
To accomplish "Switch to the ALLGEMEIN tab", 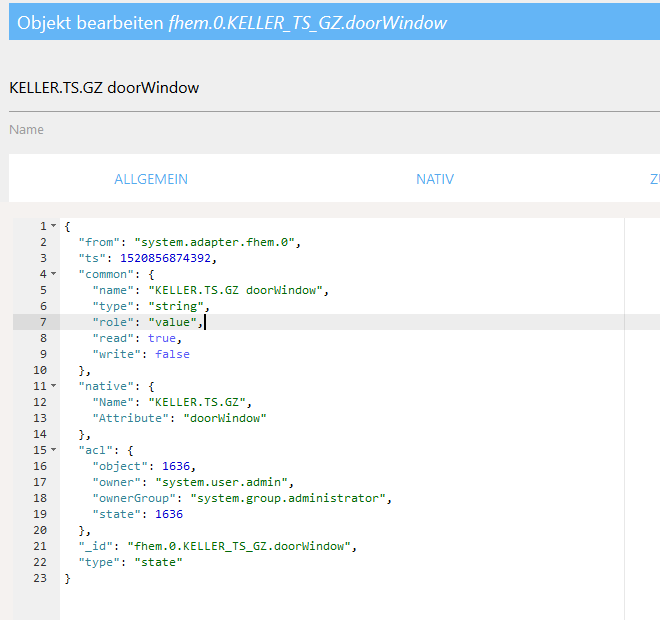I will click(x=151, y=179).
